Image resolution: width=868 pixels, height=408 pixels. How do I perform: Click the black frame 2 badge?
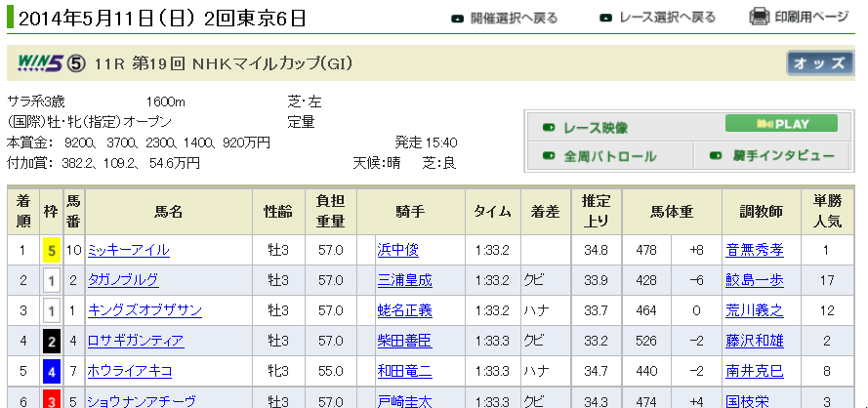52,341
